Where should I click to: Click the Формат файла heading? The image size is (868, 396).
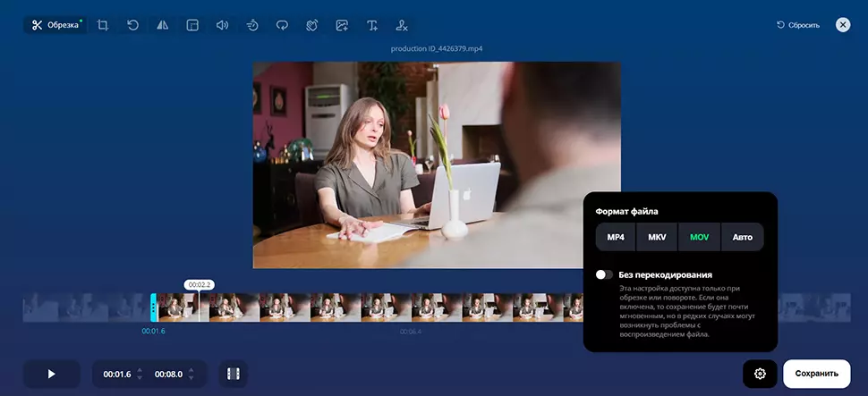click(626, 211)
